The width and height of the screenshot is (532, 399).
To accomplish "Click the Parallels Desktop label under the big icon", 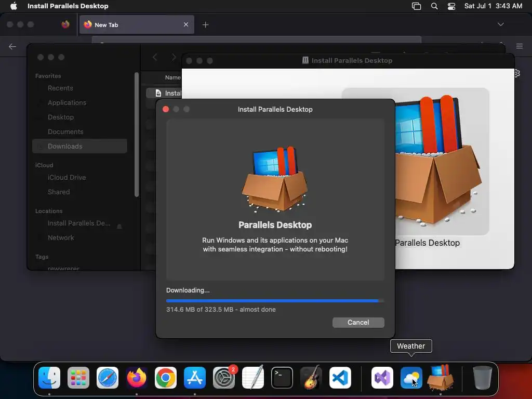I will [428, 243].
